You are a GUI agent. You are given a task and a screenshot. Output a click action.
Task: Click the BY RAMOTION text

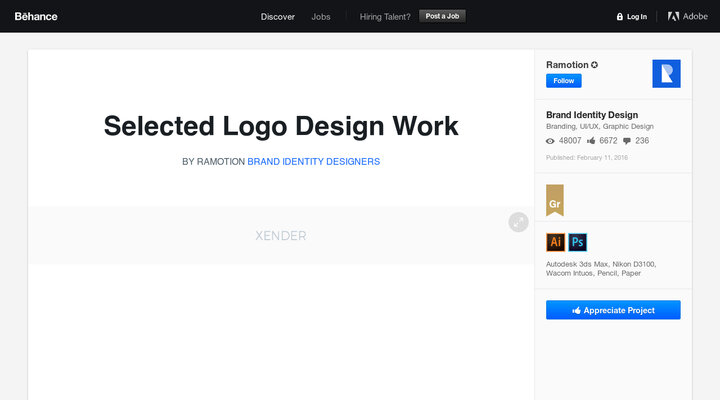(214, 162)
